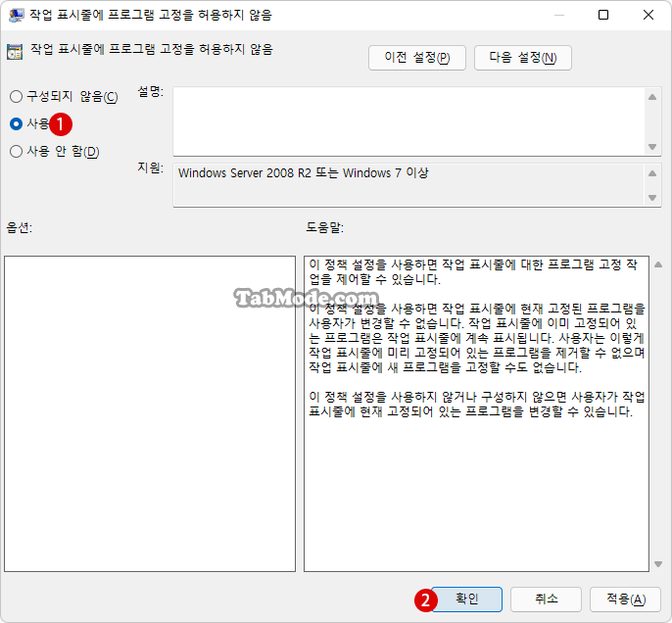Click the 도움말 help text pane
The height and width of the screenshot is (623, 672).
pyautogui.click(x=476, y=413)
